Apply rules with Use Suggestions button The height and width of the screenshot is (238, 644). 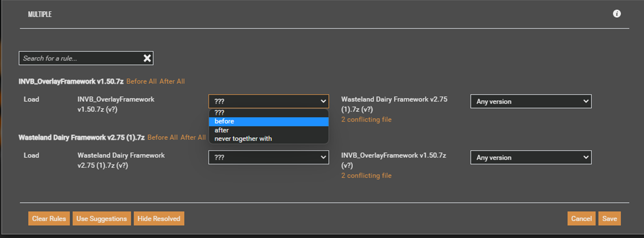102,219
